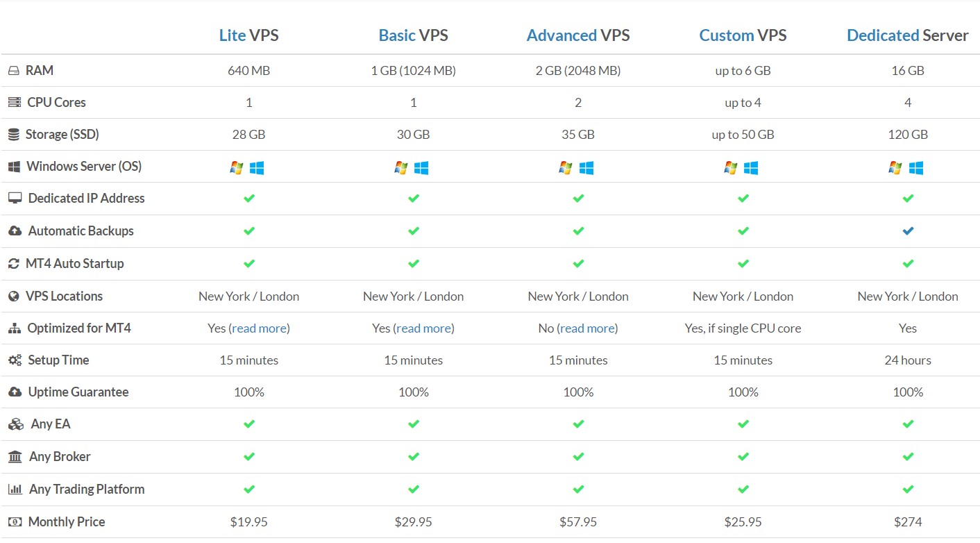This screenshot has height=543, width=980.
Task: Click the blue Automatic Backups checkmark for Dedicated Server
Action: 908,231
